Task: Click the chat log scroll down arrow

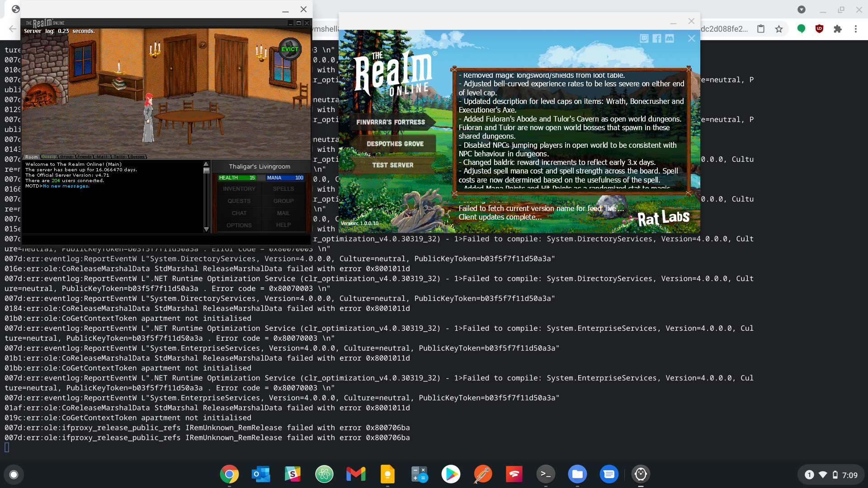Action: [206, 230]
